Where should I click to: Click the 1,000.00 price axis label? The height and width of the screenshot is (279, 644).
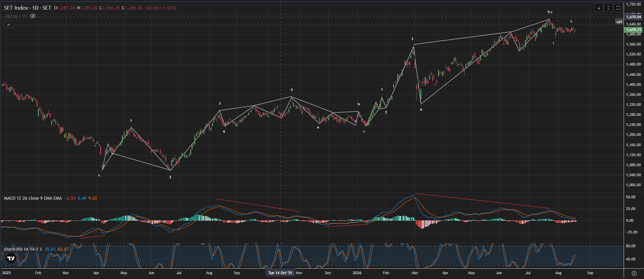tap(634, 185)
